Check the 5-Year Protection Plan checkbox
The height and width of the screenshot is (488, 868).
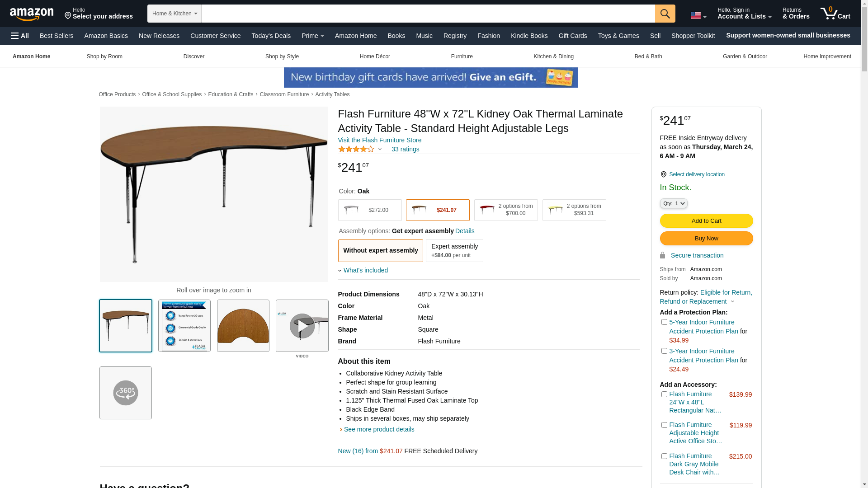[664, 322]
